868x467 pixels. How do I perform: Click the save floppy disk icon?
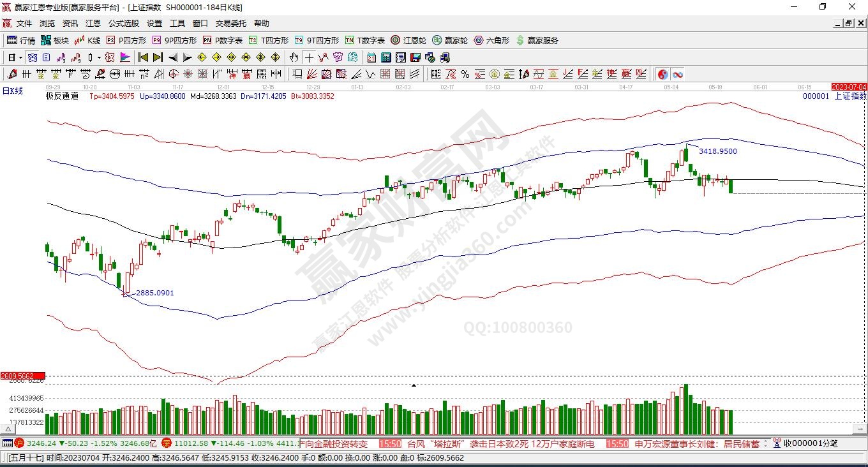[415, 57]
